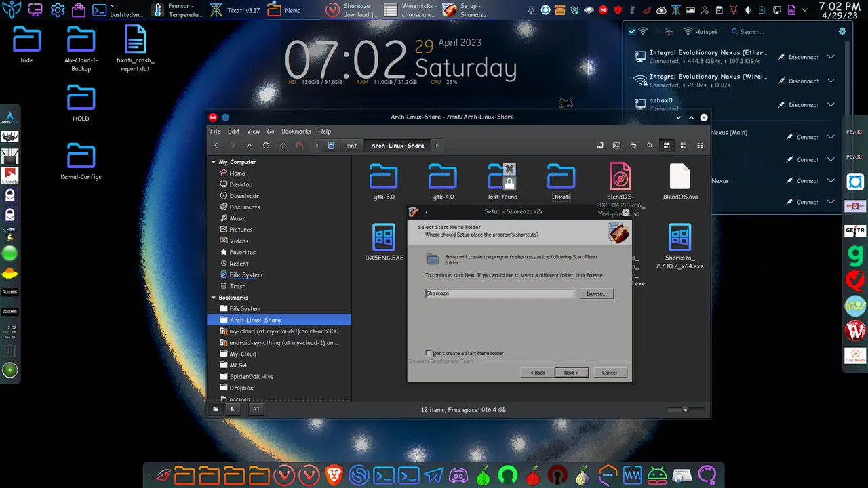Reload the current Nemo folder

(x=266, y=146)
